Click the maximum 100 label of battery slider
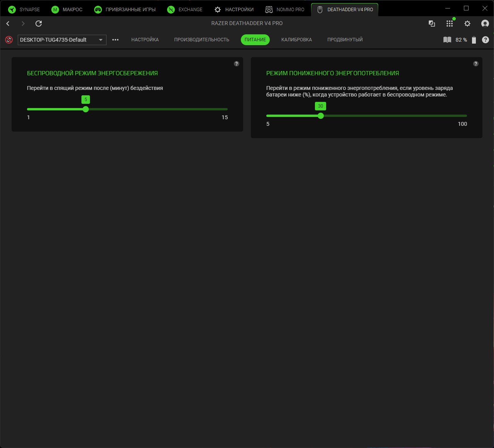This screenshot has height=448, width=494. 462,124
